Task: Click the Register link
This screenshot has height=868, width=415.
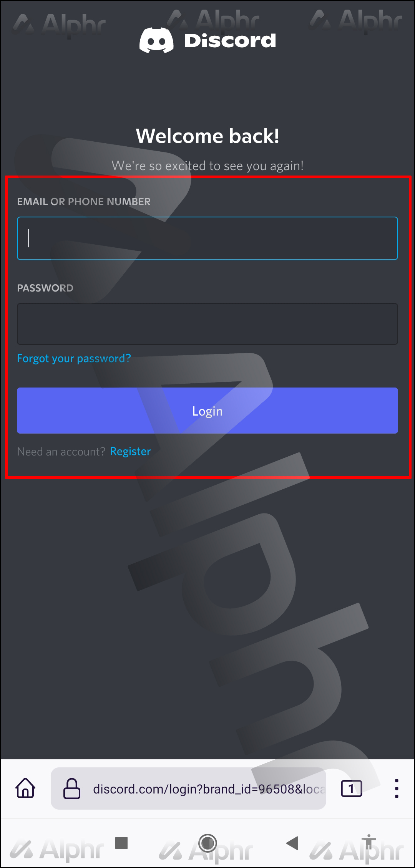Action: (130, 451)
